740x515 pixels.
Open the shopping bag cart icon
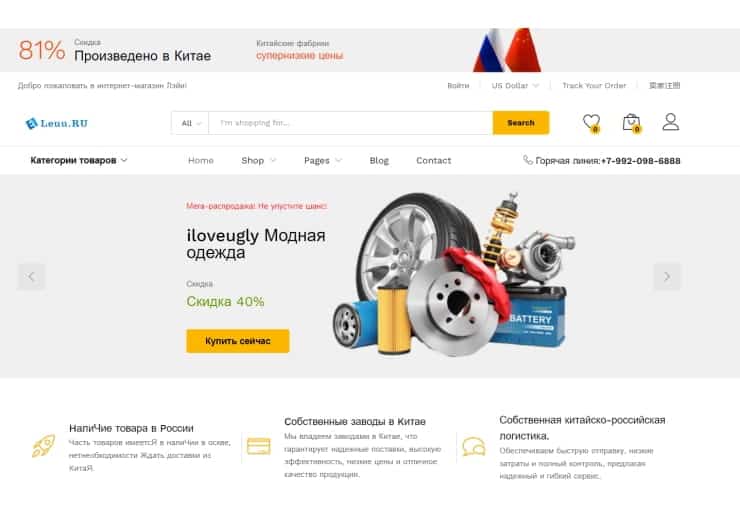tap(631, 123)
